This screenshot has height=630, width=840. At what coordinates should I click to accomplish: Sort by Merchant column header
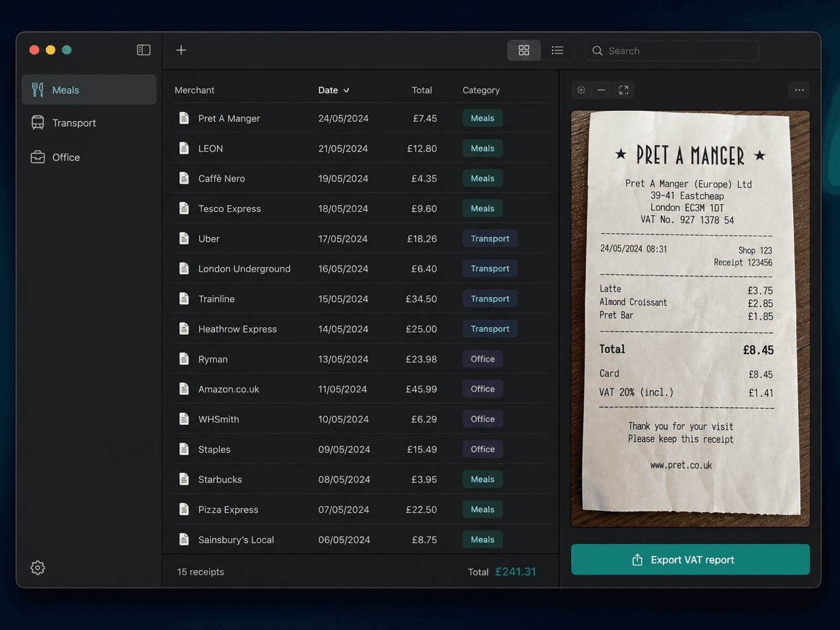(194, 90)
